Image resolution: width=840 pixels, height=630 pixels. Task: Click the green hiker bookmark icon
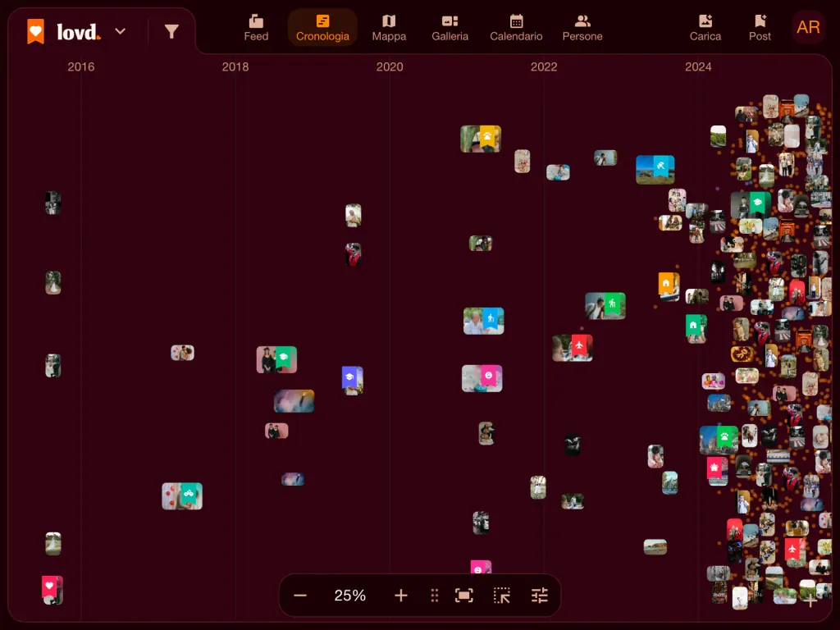[x=612, y=304]
